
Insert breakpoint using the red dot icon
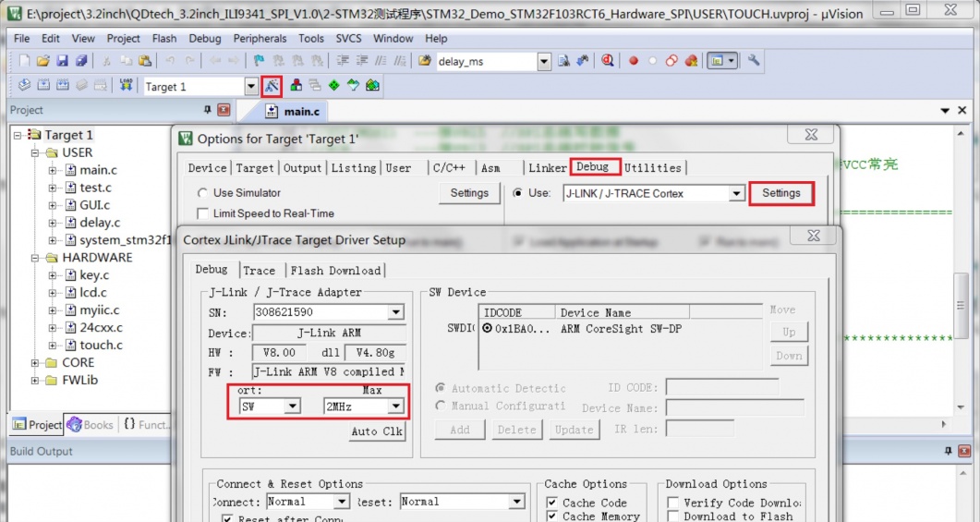634,62
